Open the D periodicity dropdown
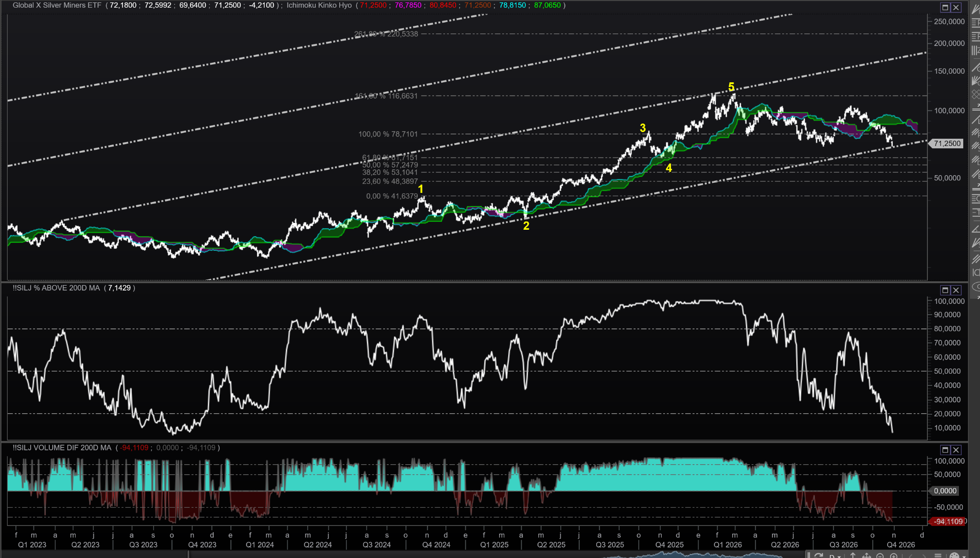 pyautogui.click(x=835, y=556)
